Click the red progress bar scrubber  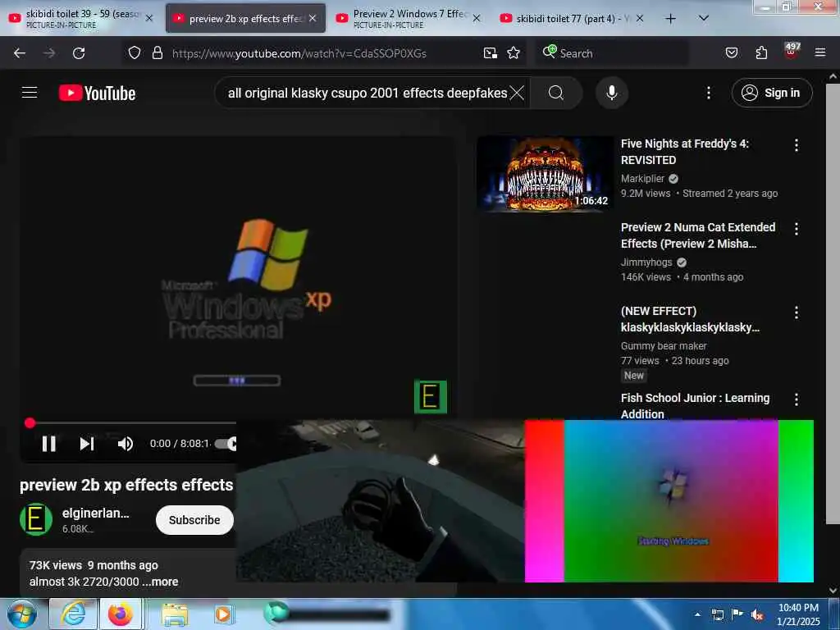(30, 423)
